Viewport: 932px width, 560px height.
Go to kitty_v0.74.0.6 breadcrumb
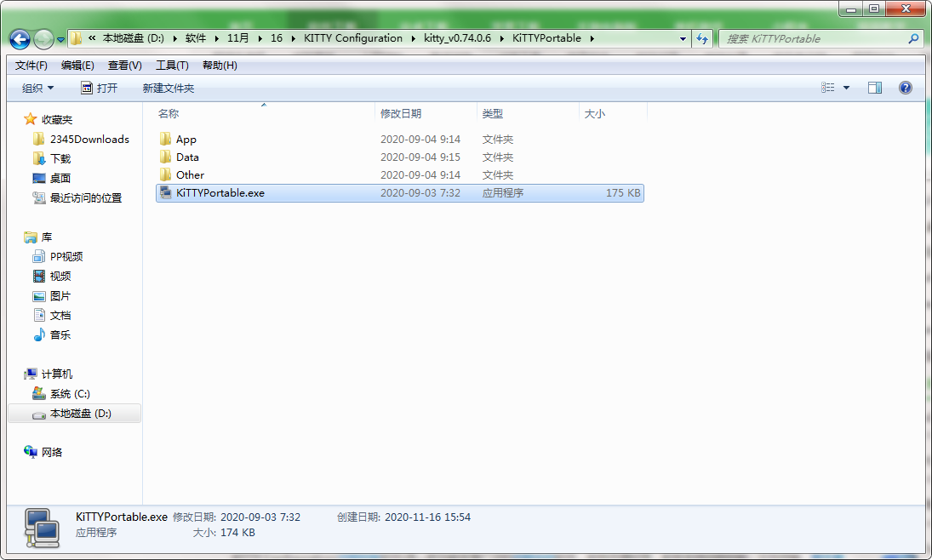click(x=458, y=38)
